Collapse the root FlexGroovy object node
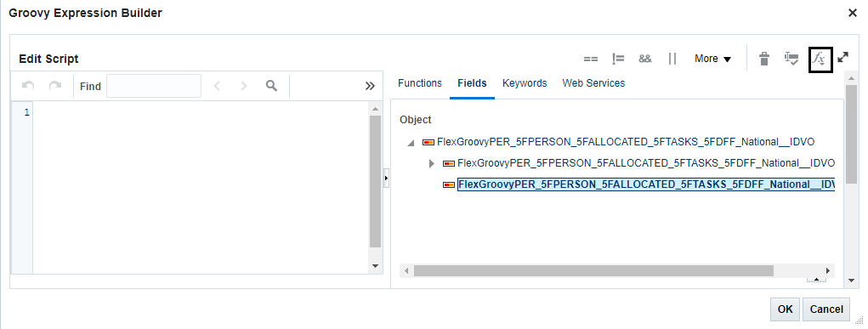868x329 pixels. (411, 143)
